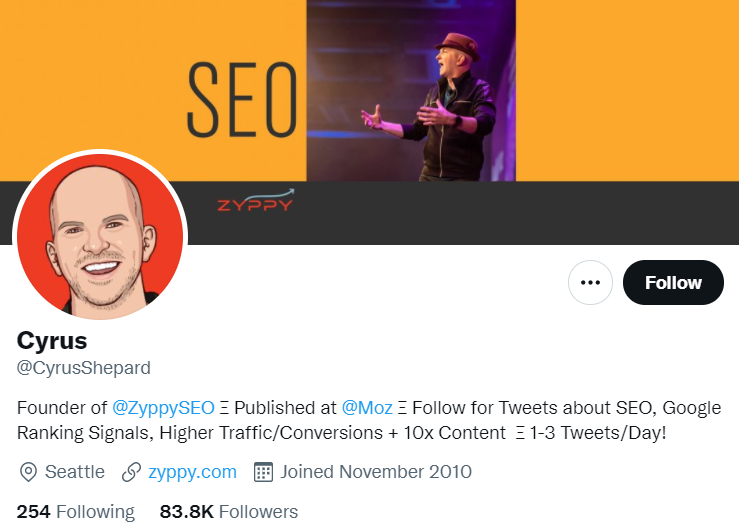Click the Follow button
Screen dimensions: 739x530
(673, 283)
